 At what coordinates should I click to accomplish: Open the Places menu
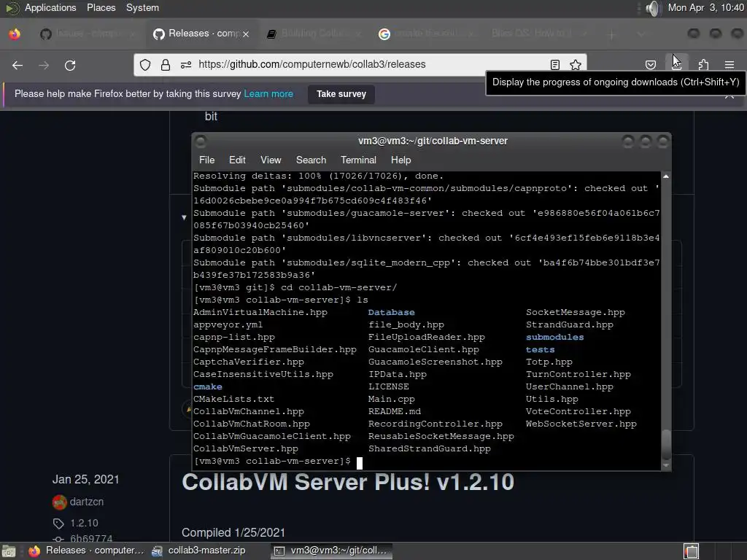[x=101, y=7]
